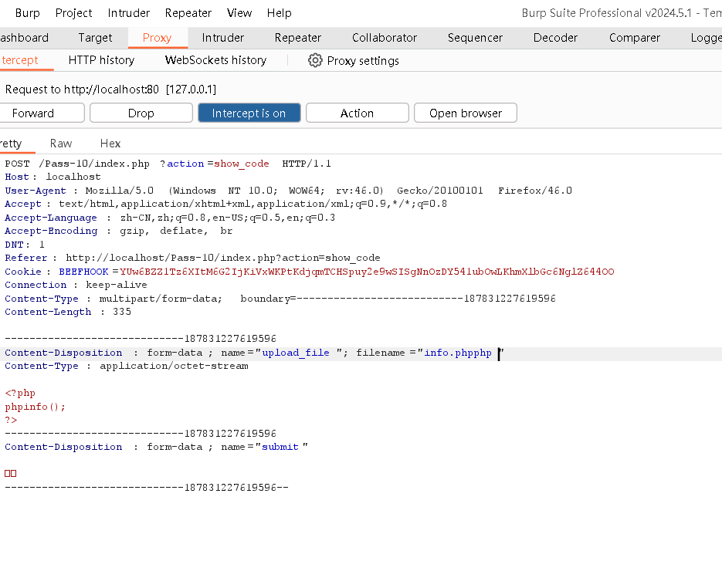Click the application/octet-stream value
The width and height of the screenshot is (722, 588).
pos(174,367)
